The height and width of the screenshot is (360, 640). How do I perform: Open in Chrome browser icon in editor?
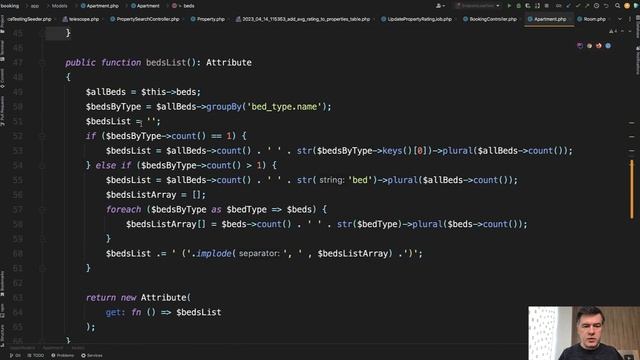[x=589, y=46]
